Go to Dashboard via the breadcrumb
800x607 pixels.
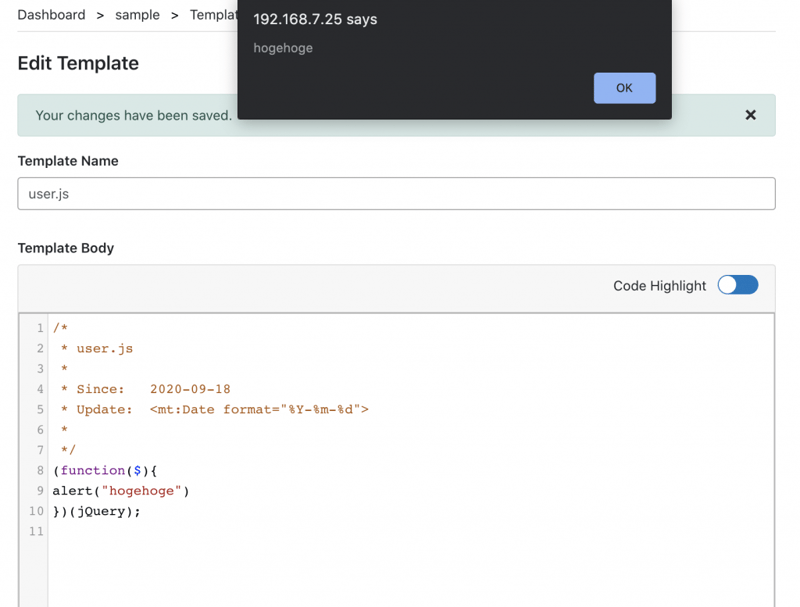tap(51, 15)
